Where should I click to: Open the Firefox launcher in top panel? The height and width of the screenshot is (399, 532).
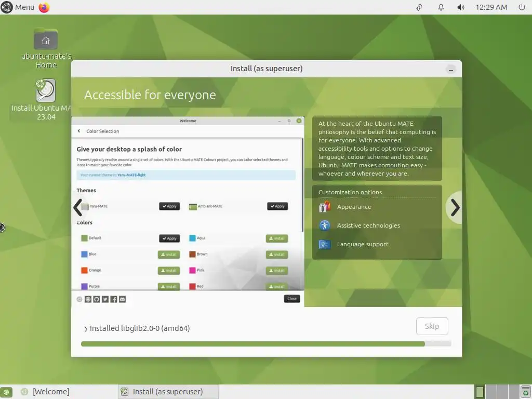pos(44,7)
